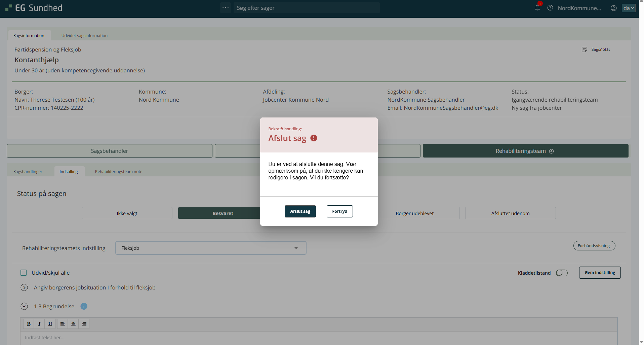Click the Søg efter sager search field
The image size is (644, 345).
point(306,8)
